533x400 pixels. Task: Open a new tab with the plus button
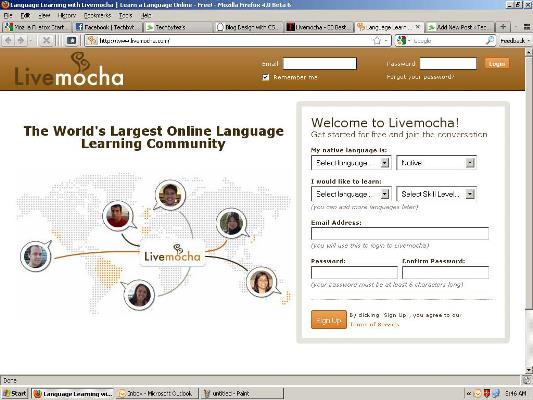pos(503,27)
